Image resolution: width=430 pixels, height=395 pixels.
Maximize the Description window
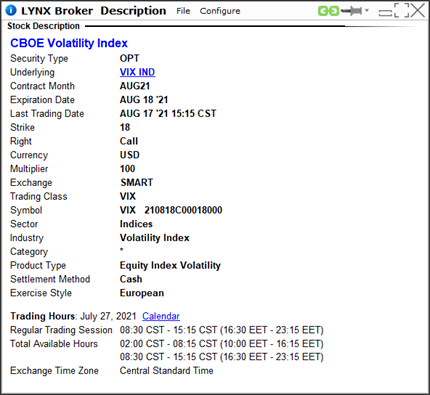tap(401, 10)
